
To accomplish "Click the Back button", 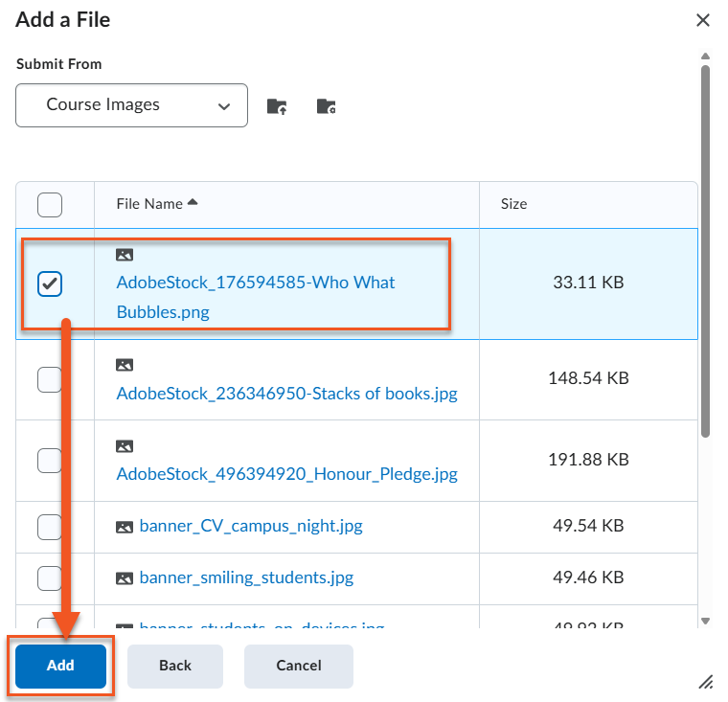I will coord(175,666).
